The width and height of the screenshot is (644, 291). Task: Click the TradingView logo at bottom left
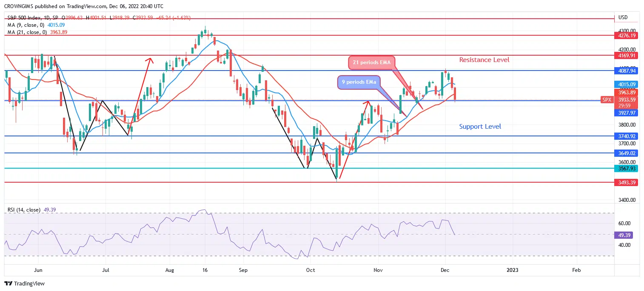pyautogui.click(x=24, y=283)
